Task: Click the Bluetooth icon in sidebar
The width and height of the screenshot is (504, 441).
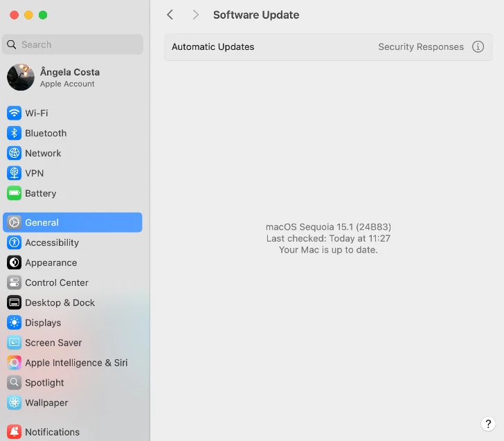Action: tap(14, 133)
